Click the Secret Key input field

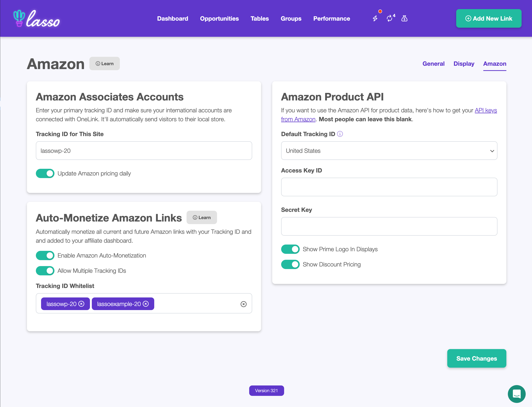click(389, 226)
